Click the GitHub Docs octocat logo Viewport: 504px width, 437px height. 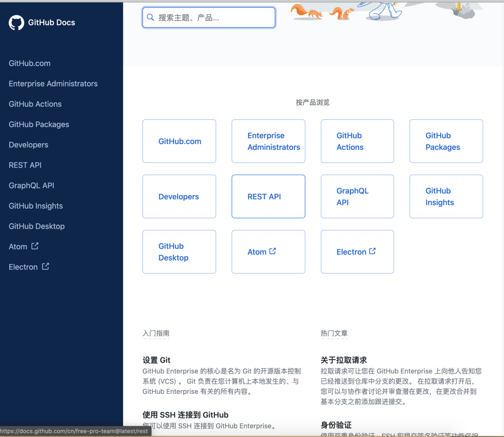16,22
